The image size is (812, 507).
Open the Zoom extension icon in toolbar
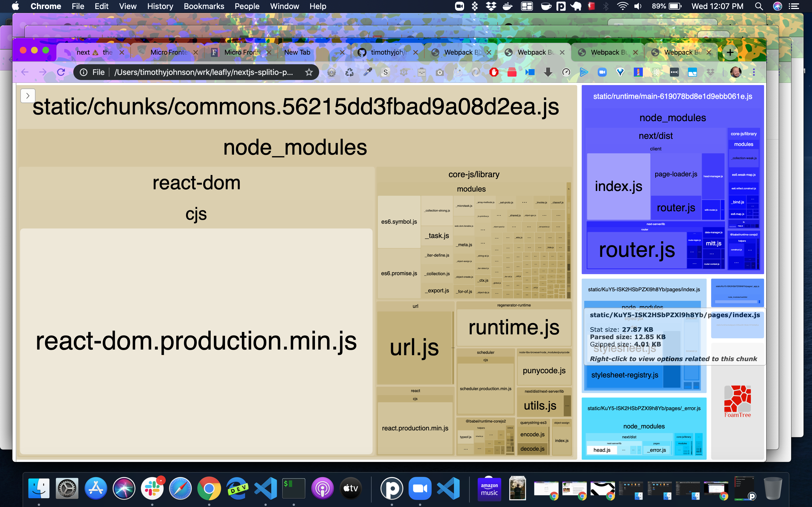coord(602,72)
